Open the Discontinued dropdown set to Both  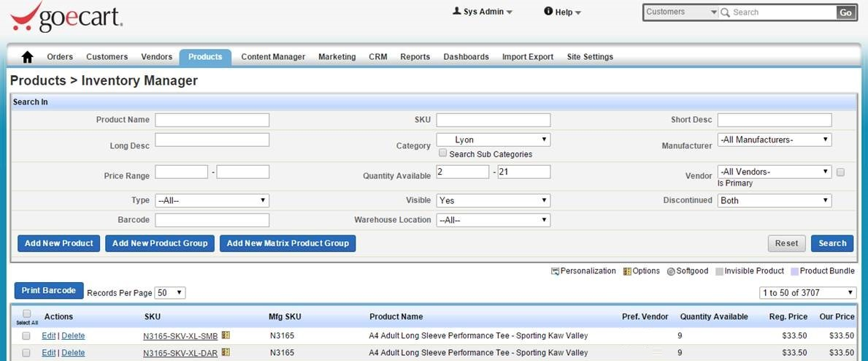(775, 200)
